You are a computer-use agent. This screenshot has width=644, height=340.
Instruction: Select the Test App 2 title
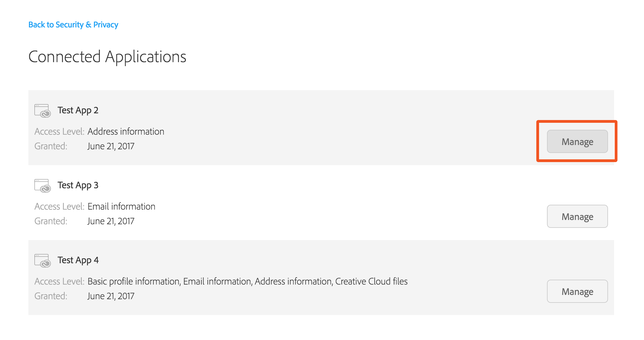[x=78, y=110]
